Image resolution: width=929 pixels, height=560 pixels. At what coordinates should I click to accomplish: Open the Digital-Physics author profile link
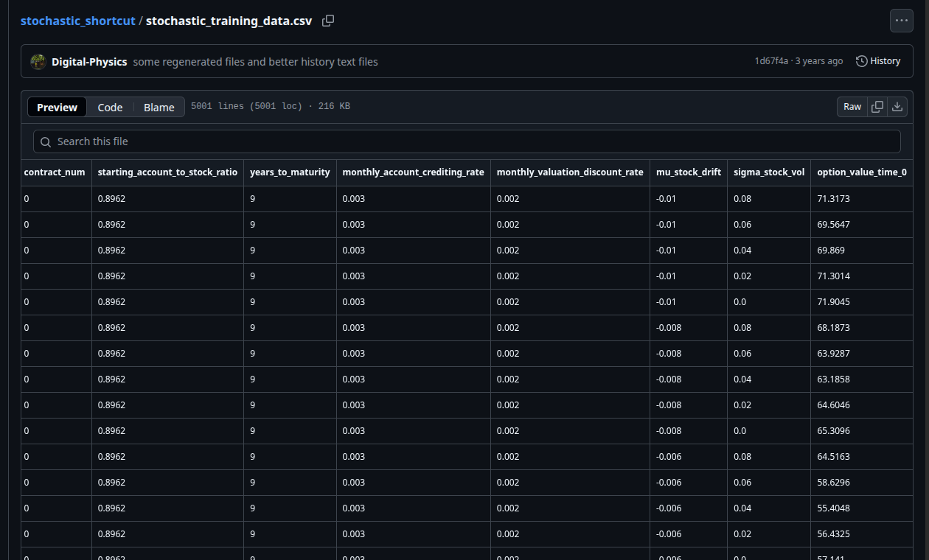pos(89,62)
